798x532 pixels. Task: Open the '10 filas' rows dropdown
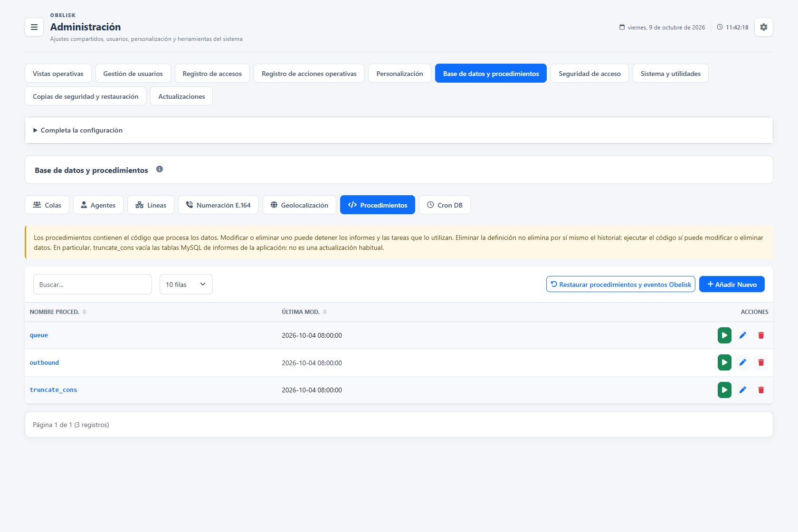coord(186,285)
